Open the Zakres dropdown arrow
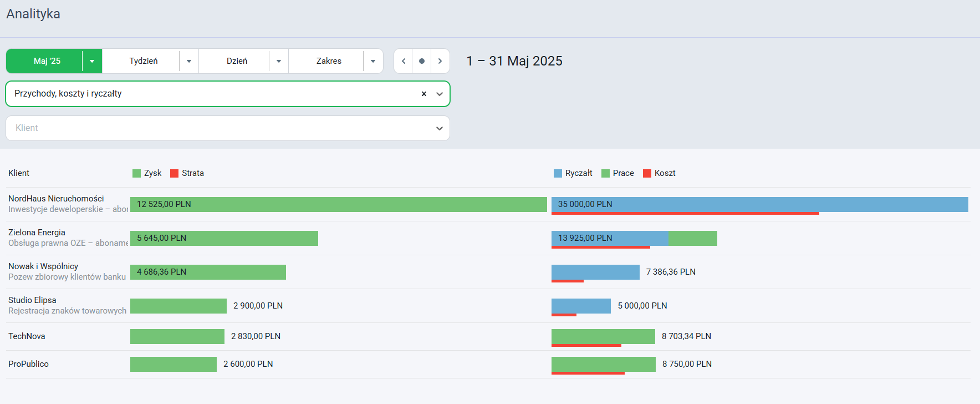Image resolution: width=980 pixels, height=404 pixels. coord(373,61)
